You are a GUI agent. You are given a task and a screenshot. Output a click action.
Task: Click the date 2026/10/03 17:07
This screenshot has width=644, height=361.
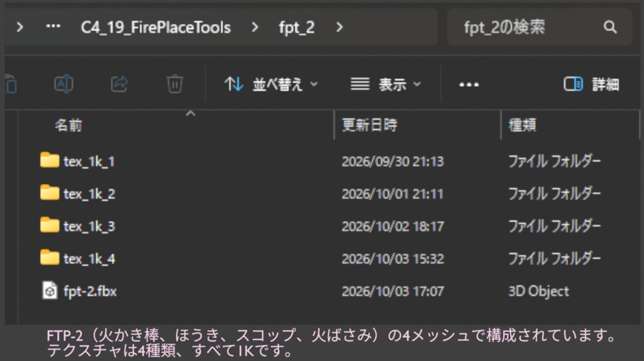(x=392, y=291)
